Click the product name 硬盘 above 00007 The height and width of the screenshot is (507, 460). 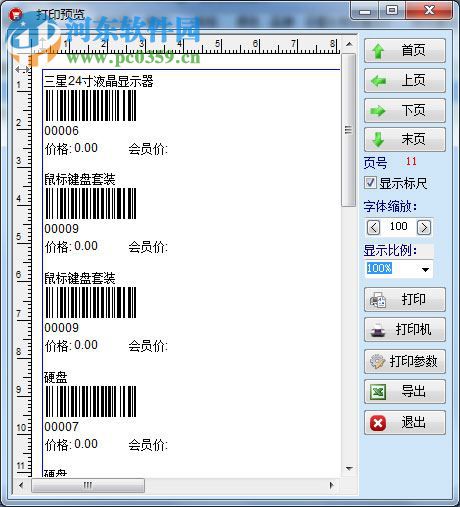(56, 377)
